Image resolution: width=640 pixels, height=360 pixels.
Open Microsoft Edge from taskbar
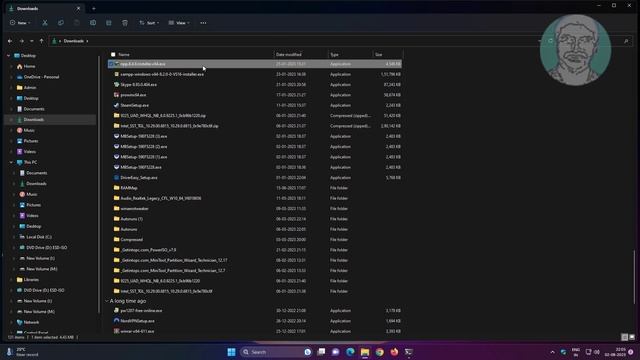tap(350, 352)
